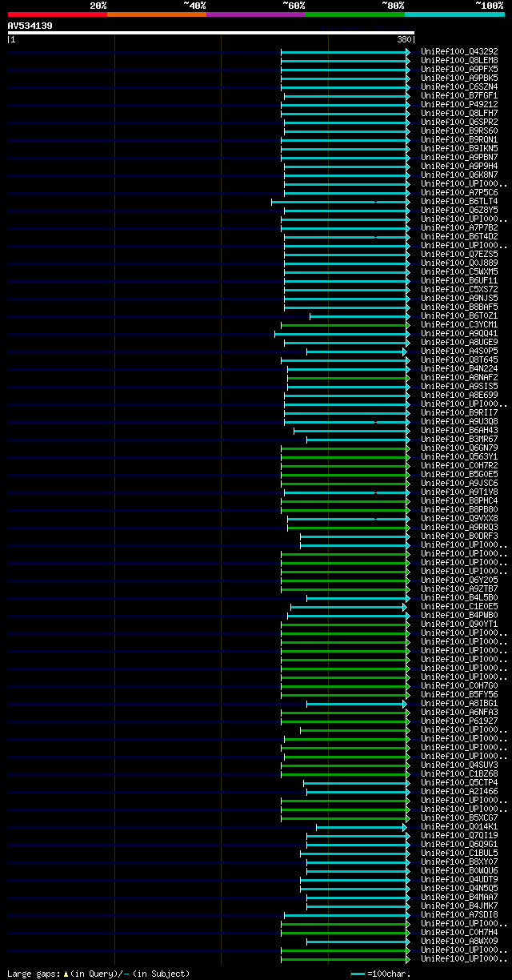
Task: Open hit UniRef100_B7FGF1
Action: [x=459, y=95]
